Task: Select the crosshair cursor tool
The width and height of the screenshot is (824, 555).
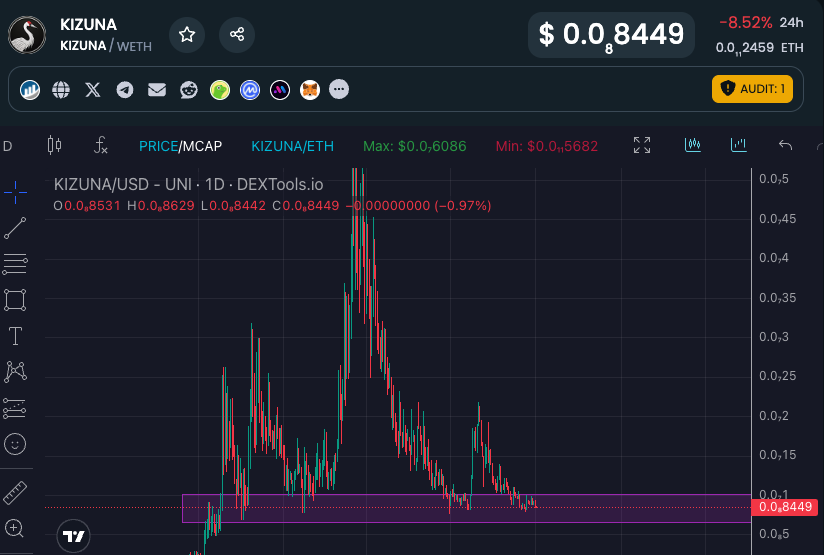Action: tap(15, 192)
